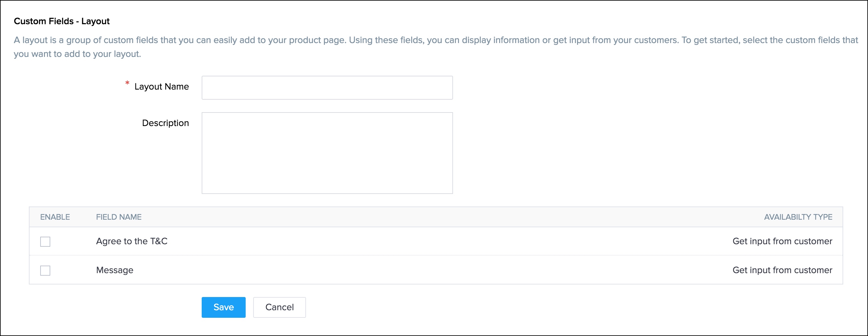Tick the checkbox for Message field
Screen dimensions: 868x336
pos(45,271)
